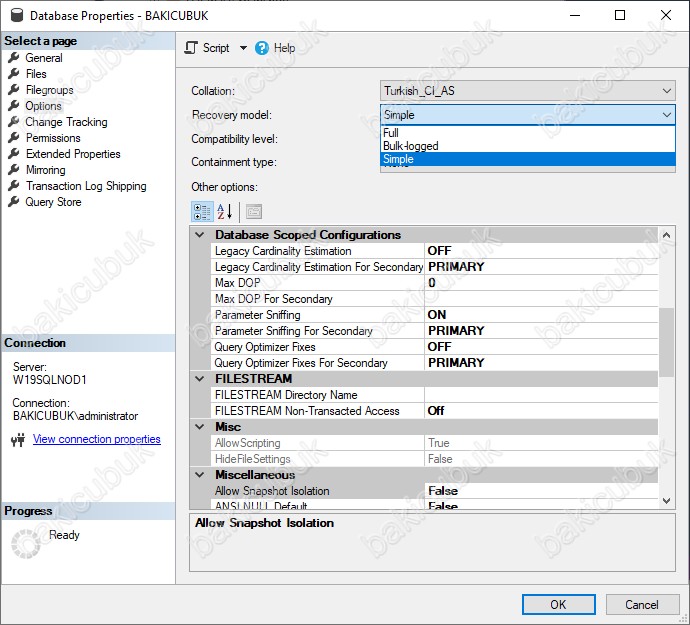The image size is (690, 625).
Task: Click the Cancel button
Action: 641,604
